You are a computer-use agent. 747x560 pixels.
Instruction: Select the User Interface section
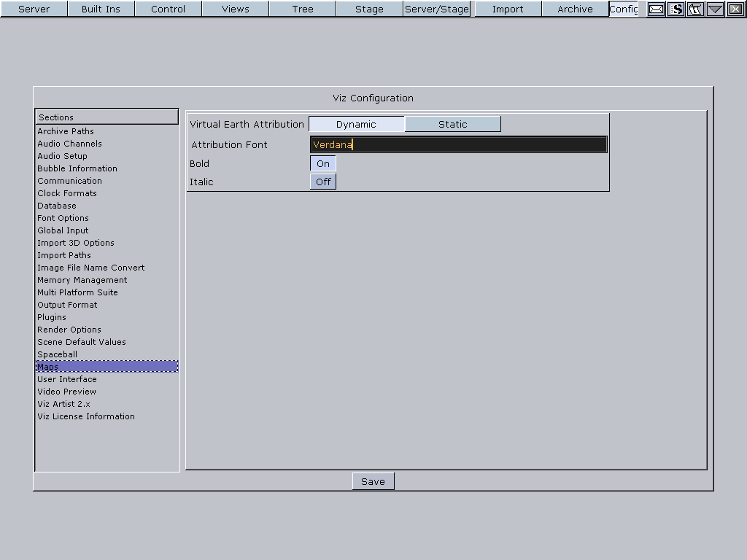coord(67,380)
